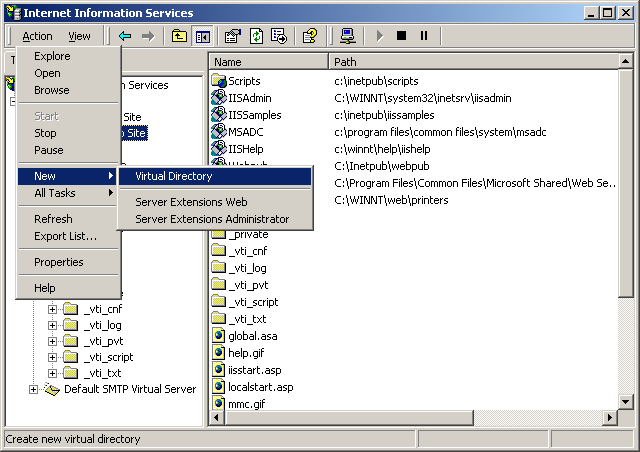640x452 pixels.
Task: Open the All Tasks submenu
Action: 68,193
